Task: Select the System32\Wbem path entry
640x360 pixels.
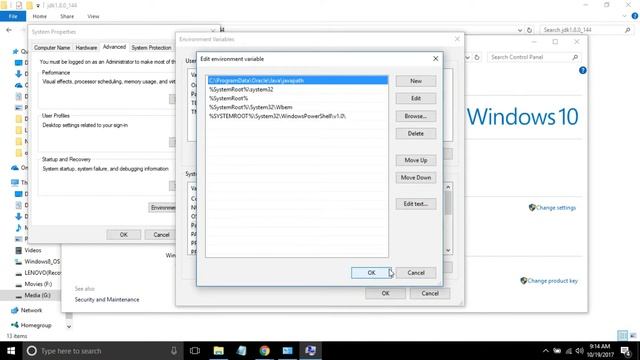Action: point(298,107)
